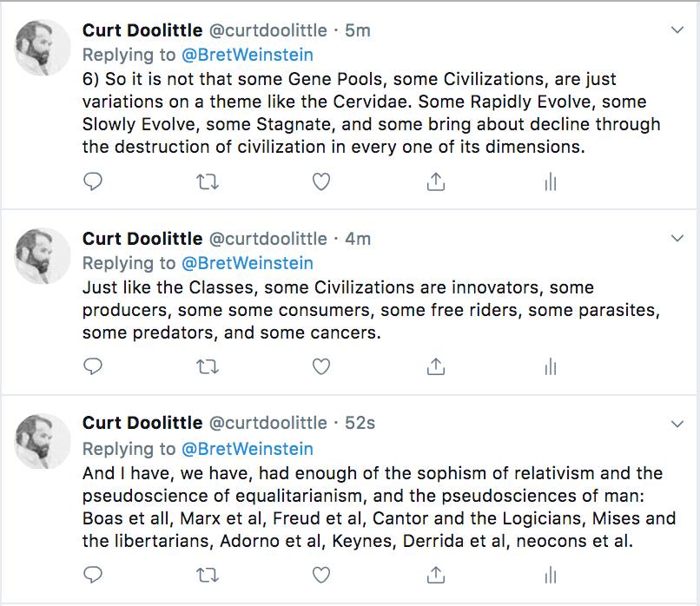Viewport: 700px width, 606px height.
Task: Retweet the first tweet about Gene Pools
Action: tap(207, 181)
